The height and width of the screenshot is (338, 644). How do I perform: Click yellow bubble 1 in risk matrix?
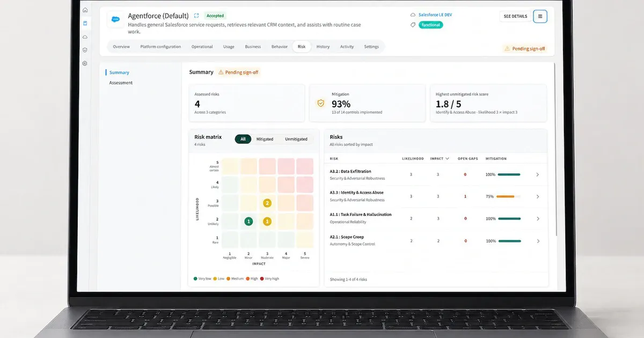(x=267, y=221)
